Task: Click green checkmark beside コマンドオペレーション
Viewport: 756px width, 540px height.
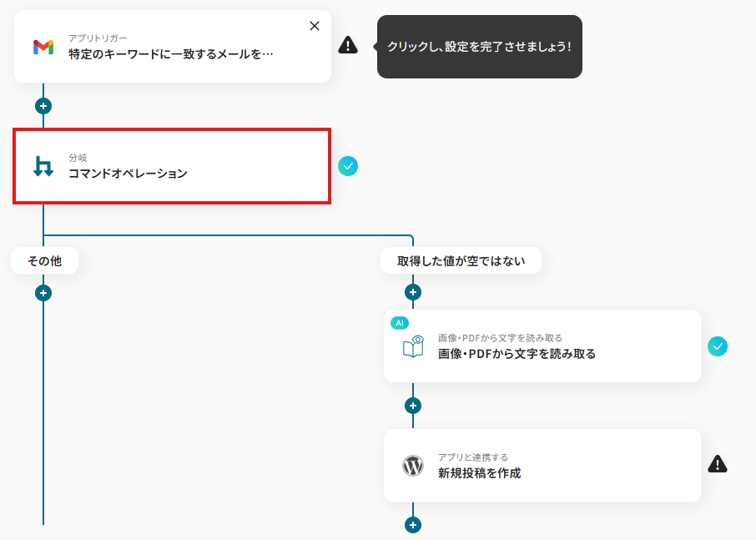Action: tap(348, 166)
